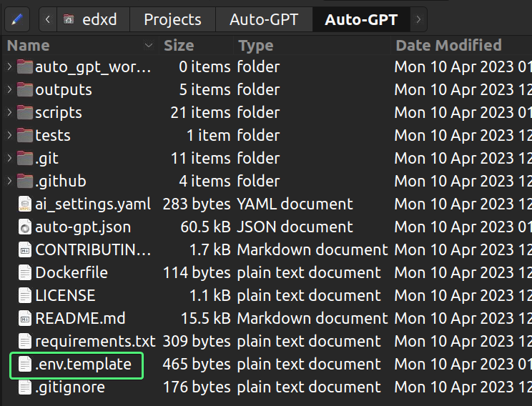The image size is (532, 406).
Task: Select the requirements.txt file
Action: click(x=95, y=342)
